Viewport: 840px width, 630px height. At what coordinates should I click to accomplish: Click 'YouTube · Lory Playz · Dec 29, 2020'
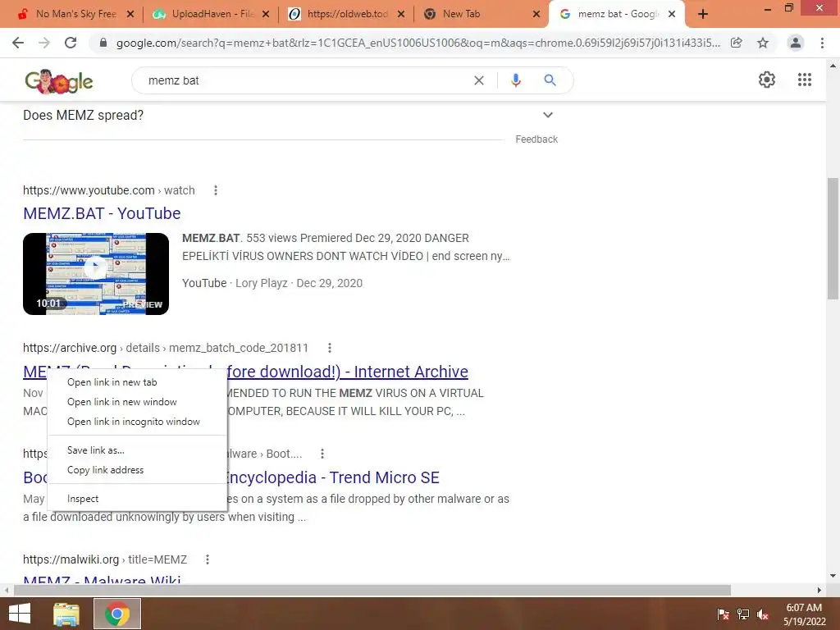pyautogui.click(x=272, y=283)
